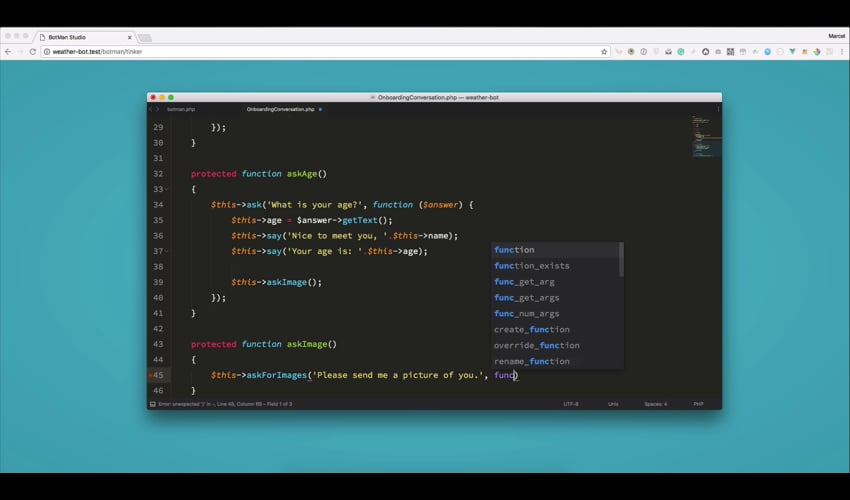
Task: Click the green circular extension icon
Action: point(681,52)
